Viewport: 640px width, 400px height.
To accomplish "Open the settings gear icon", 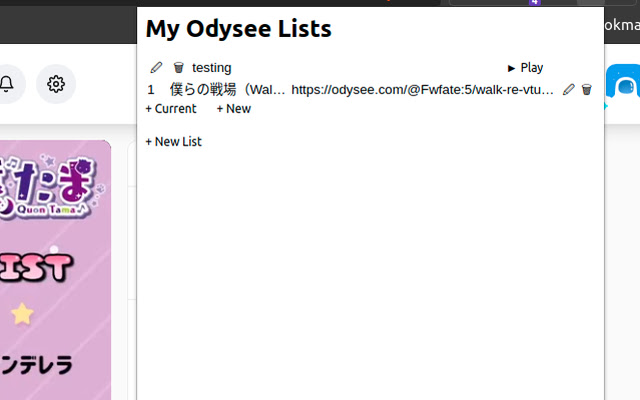I will 56,84.
